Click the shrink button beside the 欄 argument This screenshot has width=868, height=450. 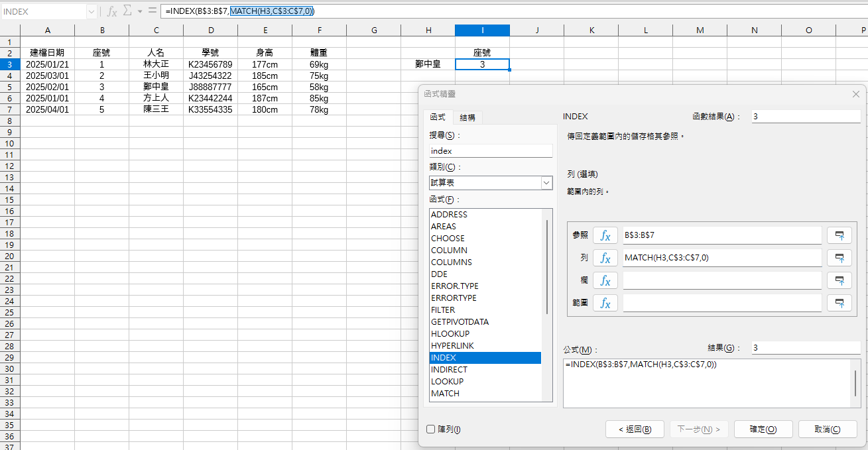click(839, 280)
